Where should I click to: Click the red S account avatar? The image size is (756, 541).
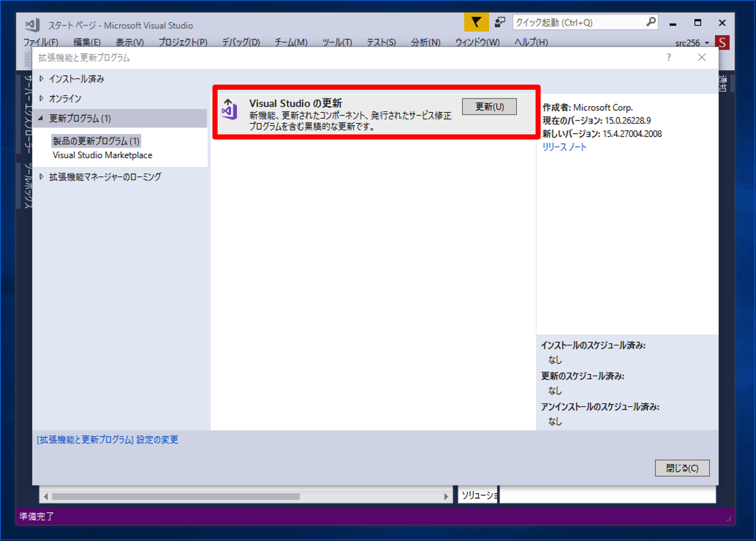point(722,42)
